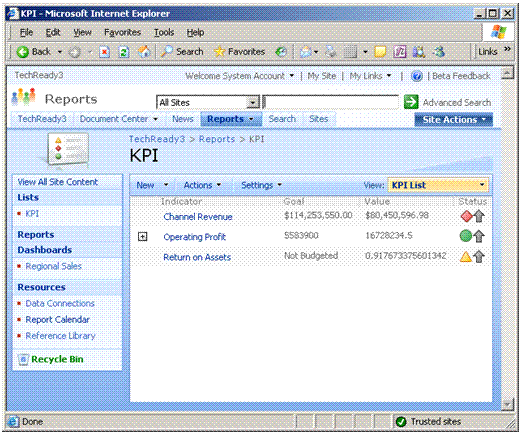Image resolution: width=524 pixels, height=436 pixels.
Task: Click the rightmost blue figure icon in the toolbar
Action: click(439, 52)
